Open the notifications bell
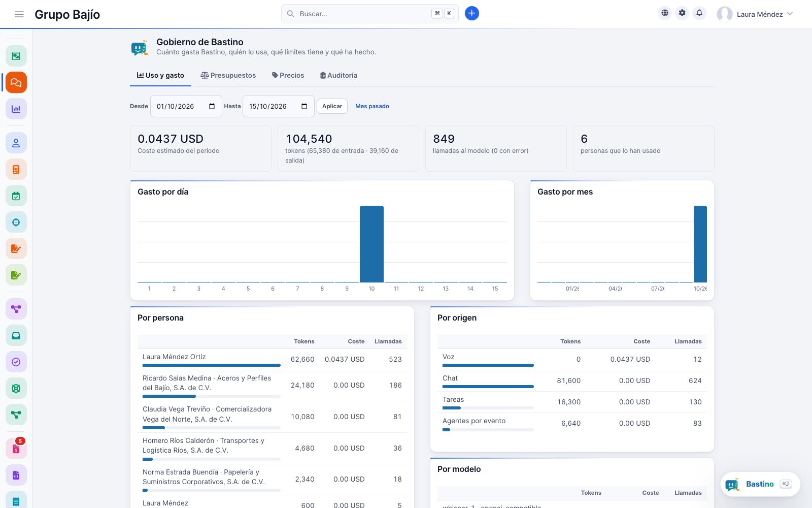 click(699, 13)
